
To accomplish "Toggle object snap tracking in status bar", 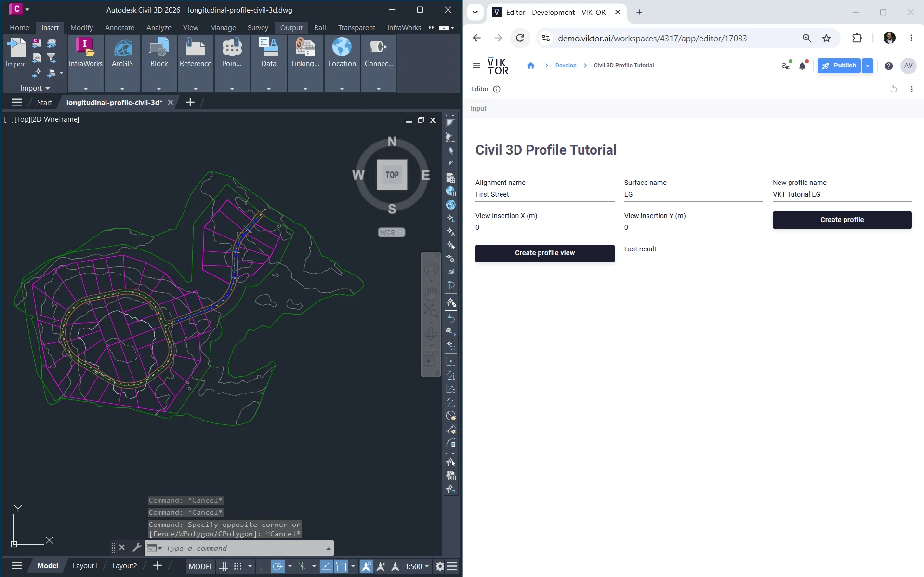I will click(x=326, y=566).
